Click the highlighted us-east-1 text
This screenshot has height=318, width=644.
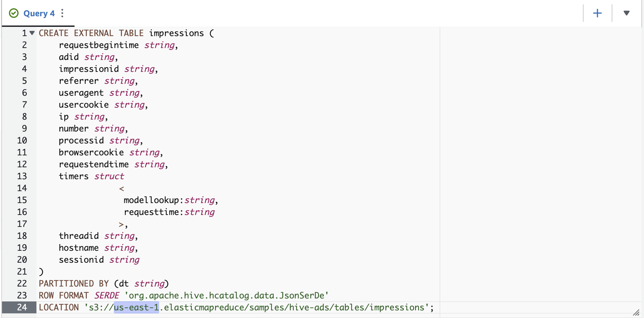(x=136, y=307)
